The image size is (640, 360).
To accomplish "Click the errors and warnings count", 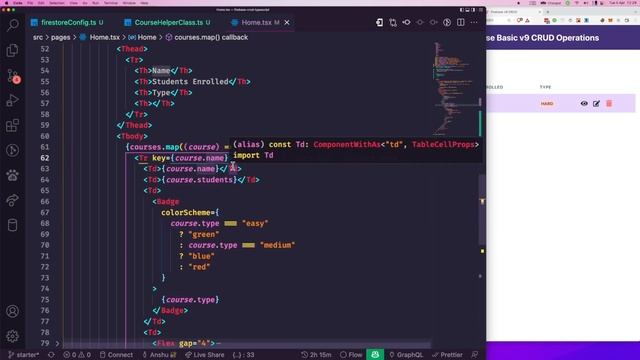I will point(77,355).
